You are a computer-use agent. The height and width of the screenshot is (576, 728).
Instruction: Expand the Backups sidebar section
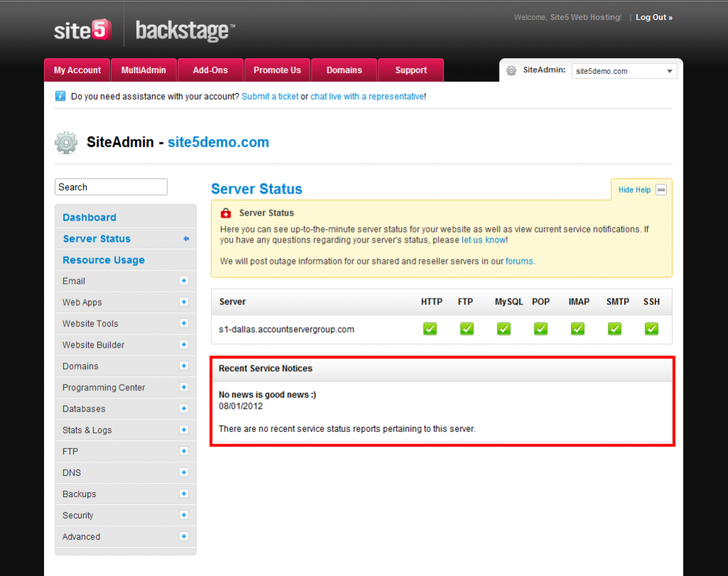[184, 494]
